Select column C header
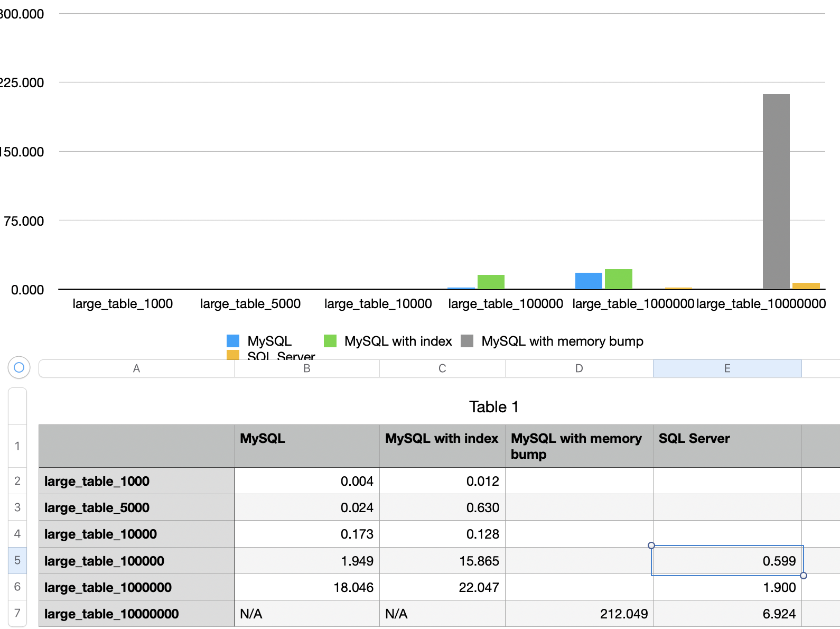This screenshot has width=840, height=629. click(x=443, y=368)
